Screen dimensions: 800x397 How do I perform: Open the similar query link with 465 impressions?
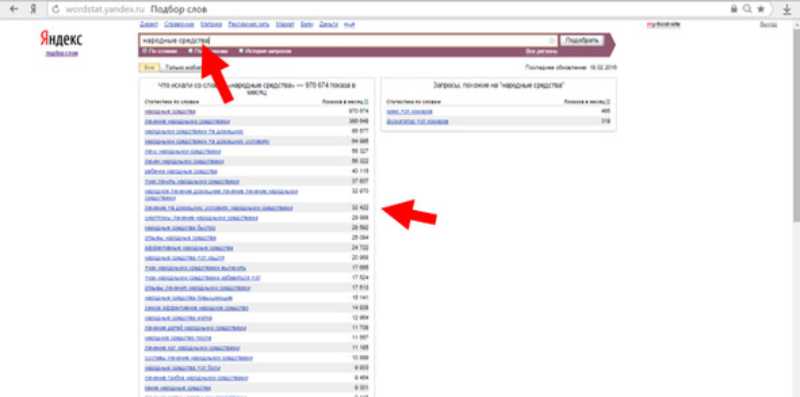(409, 111)
